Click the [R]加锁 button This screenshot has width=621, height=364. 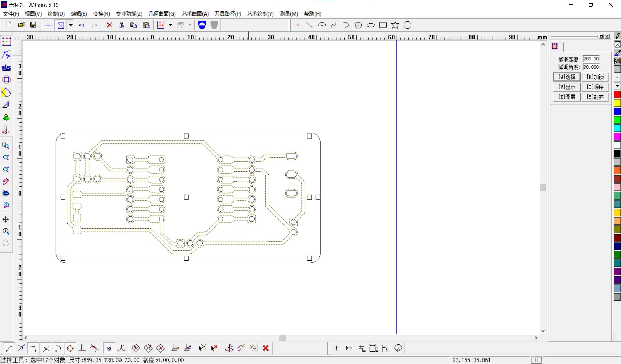pyautogui.click(x=595, y=77)
